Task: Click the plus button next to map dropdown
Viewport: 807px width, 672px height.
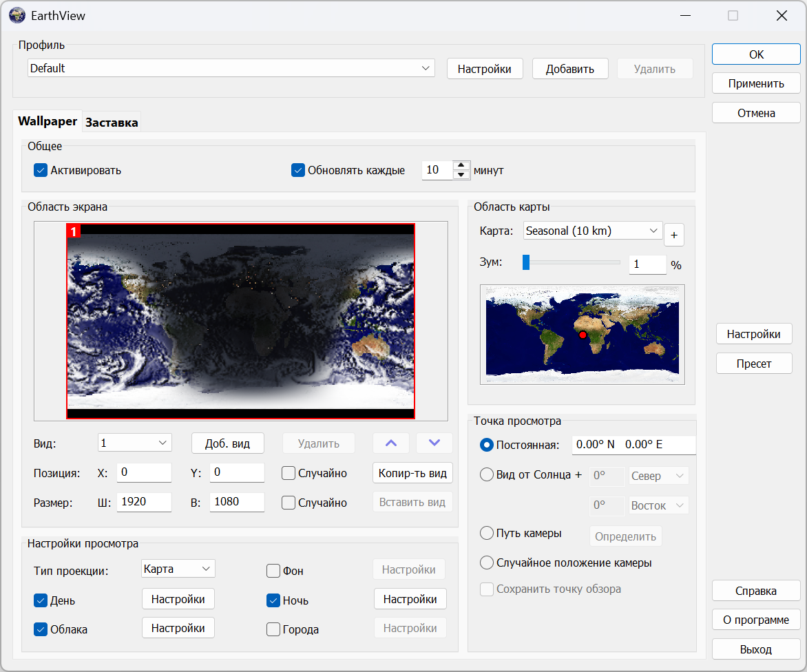Action: pos(673,235)
